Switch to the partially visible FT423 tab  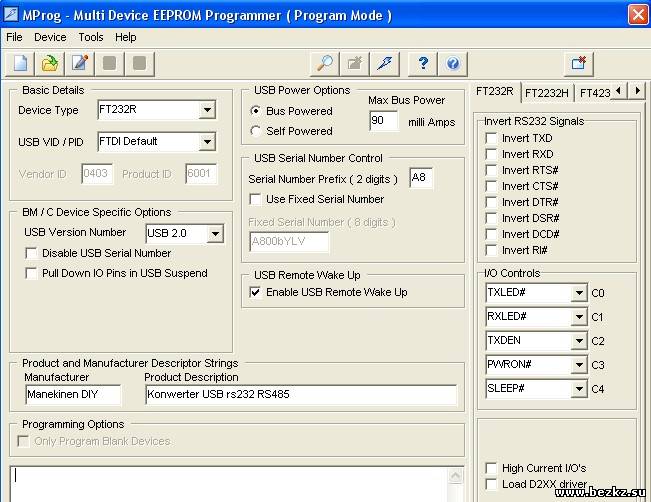click(595, 93)
